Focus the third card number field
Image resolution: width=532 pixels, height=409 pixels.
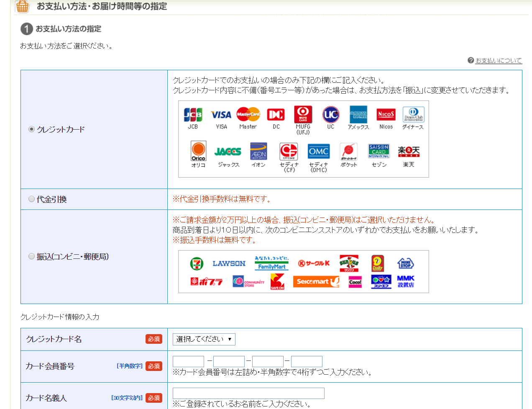[268, 361]
